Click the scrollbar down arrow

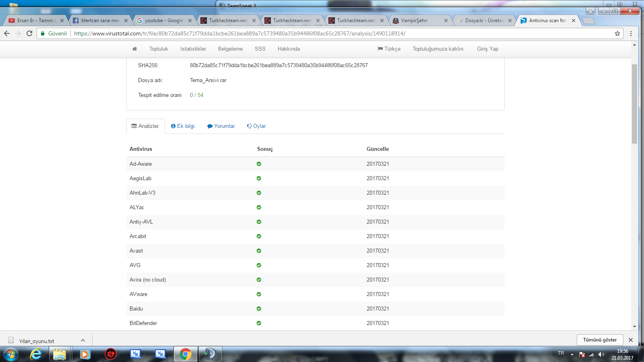pyautogui.click(x=634, y=327)
